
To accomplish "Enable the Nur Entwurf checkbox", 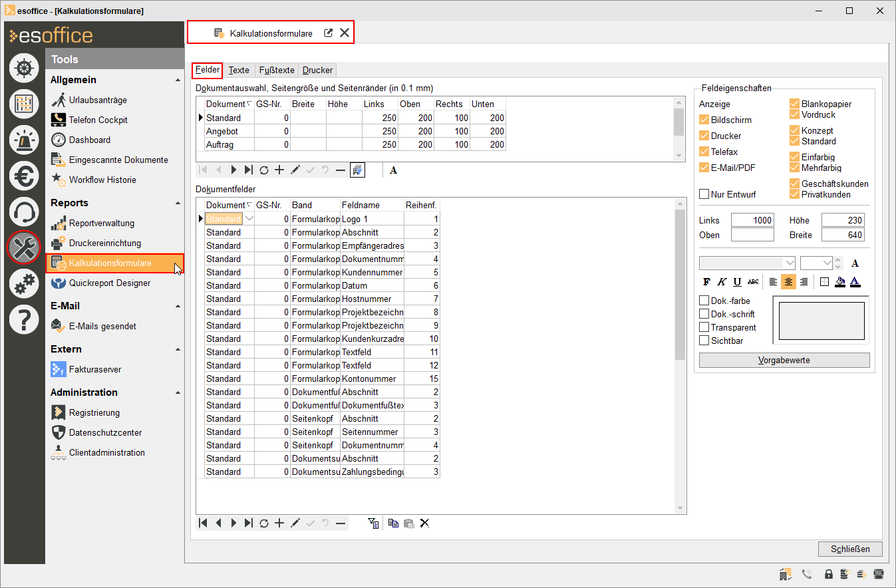I will (x=704, y=194).
